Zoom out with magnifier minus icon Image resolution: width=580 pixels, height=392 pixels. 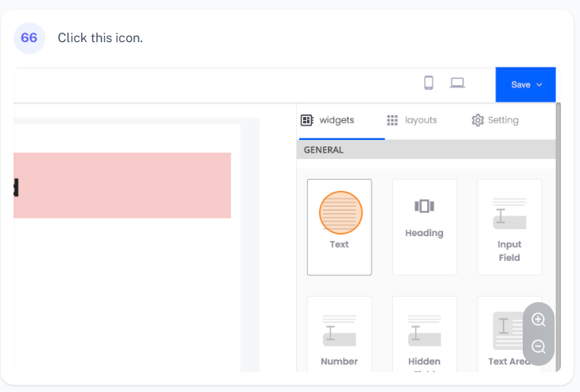(539, 347)
